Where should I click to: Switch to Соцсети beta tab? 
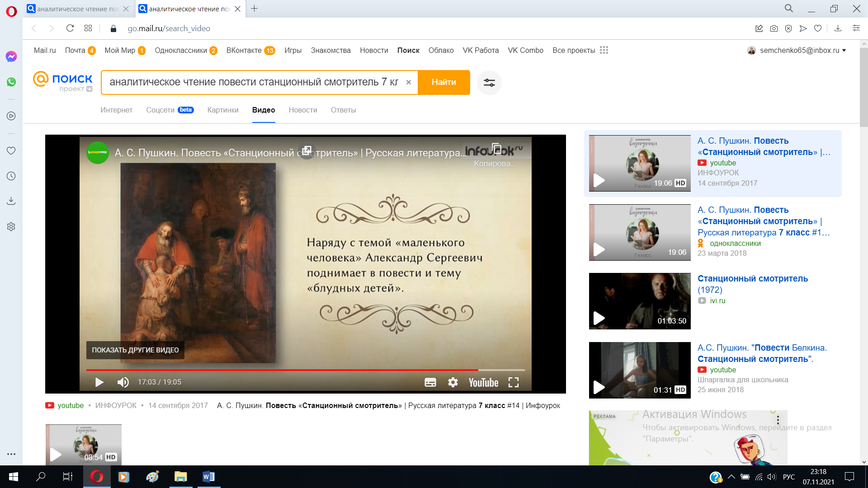[x=170, y=110]
